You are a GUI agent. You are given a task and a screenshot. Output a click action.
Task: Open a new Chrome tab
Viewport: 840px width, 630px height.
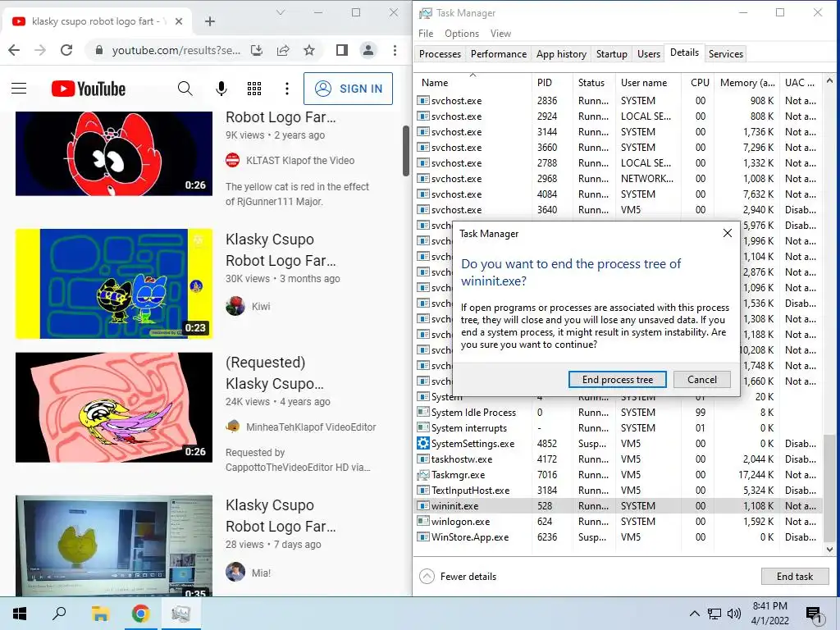coord(210,21)
